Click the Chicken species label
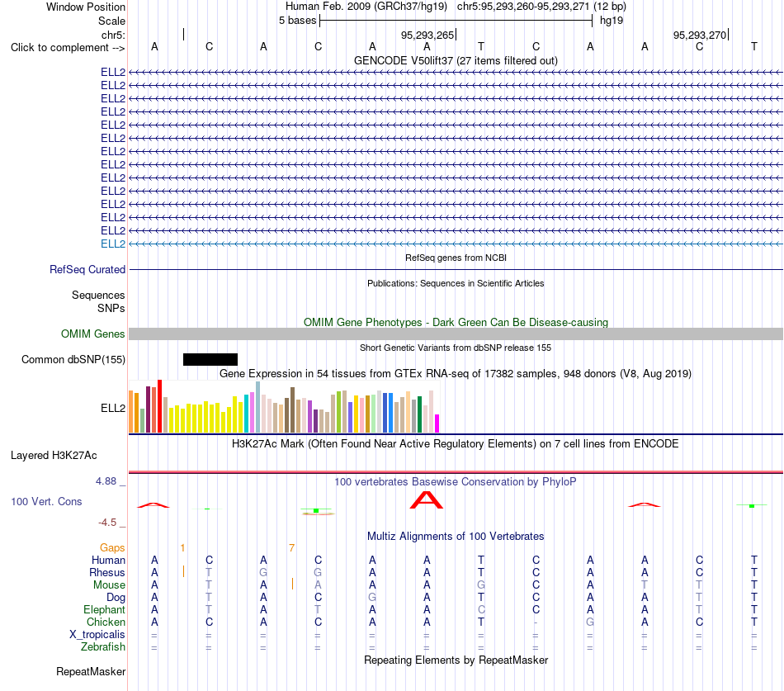784x691 pixels. [106, 622]
